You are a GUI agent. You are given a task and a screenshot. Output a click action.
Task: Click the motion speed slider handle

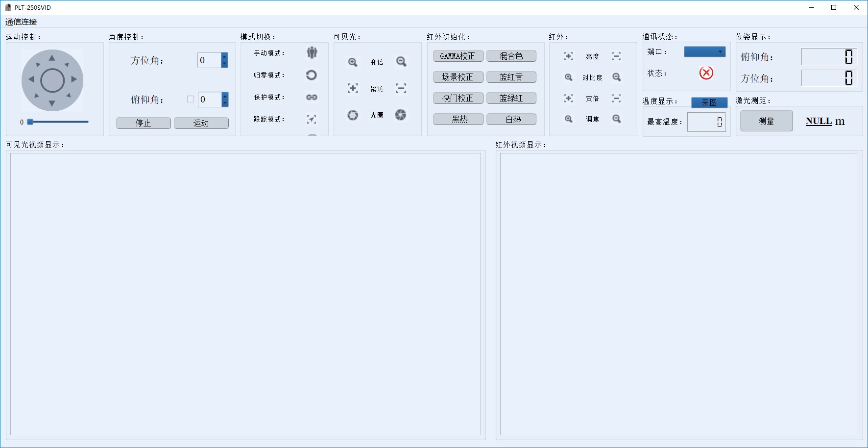30,122
